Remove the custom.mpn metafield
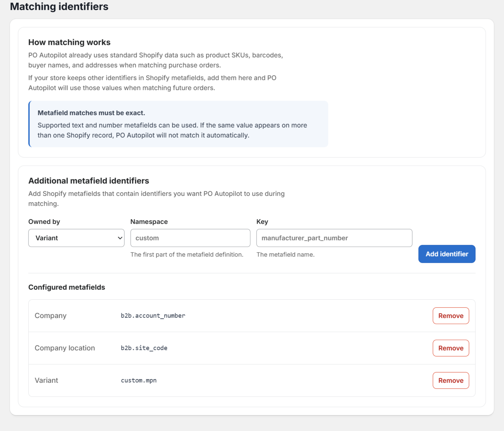Viewport: 504px width, 431px height. (x=451, y=380)
